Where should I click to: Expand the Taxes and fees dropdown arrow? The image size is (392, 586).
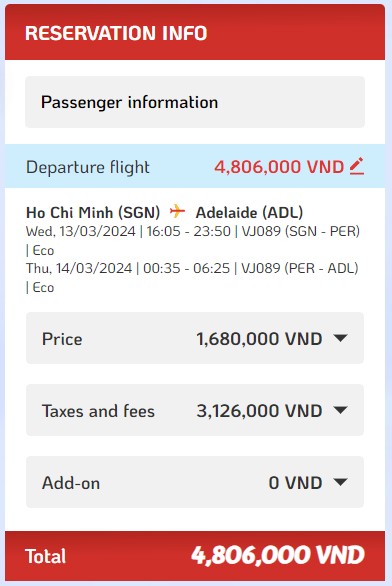tap(340, 410)
